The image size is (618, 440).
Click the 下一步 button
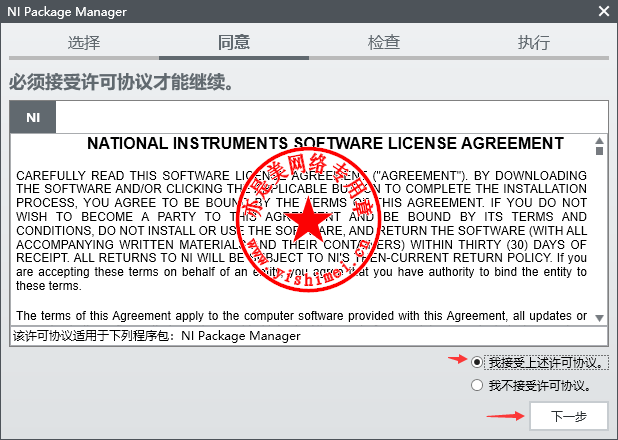point(569,416)
